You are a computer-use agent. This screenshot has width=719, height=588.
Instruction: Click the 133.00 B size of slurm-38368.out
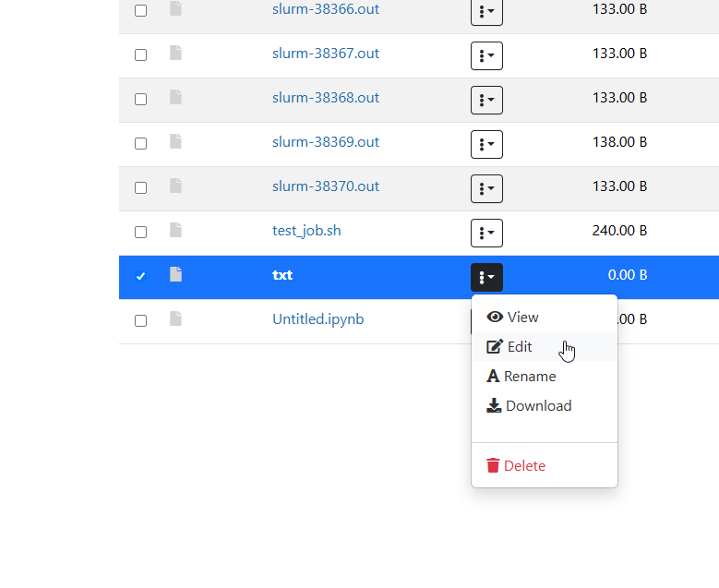point(619,98)
